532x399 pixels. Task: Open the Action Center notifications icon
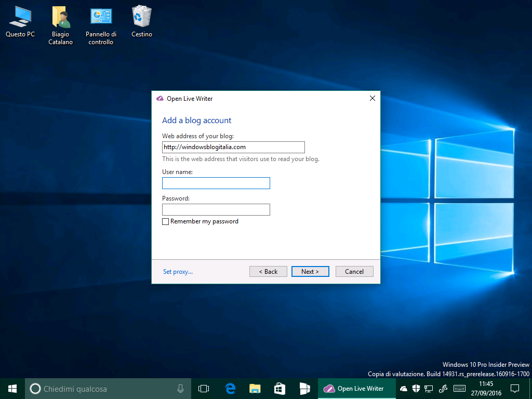tap(515, 389)
